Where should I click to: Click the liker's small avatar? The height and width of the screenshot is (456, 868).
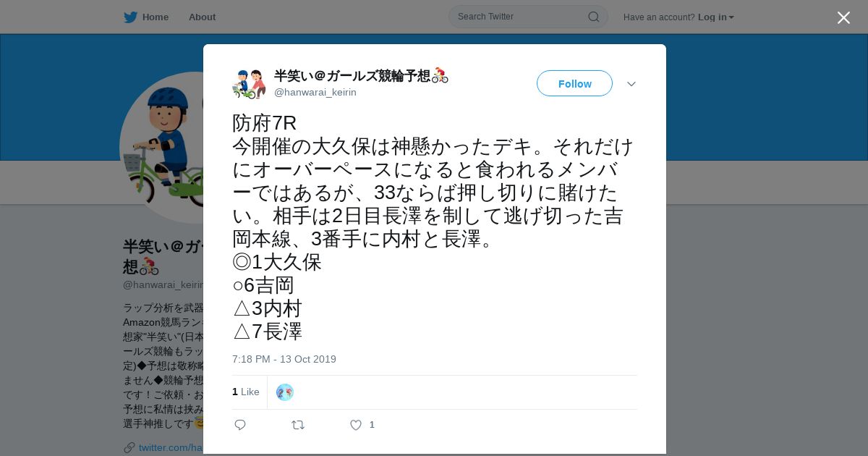pyautogui.click(x=285, y=392)
